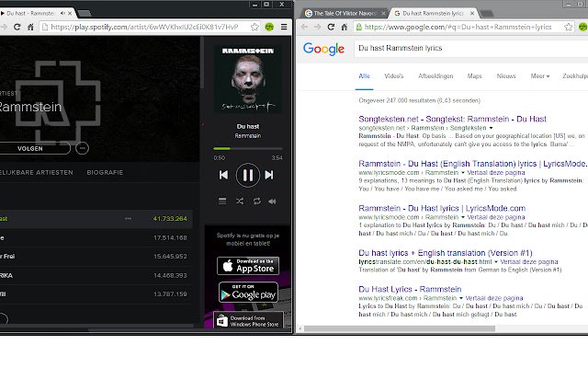Select track with 14.468.393 plays
This screenshot has width=588, height=368.
[x=96, y=275]
